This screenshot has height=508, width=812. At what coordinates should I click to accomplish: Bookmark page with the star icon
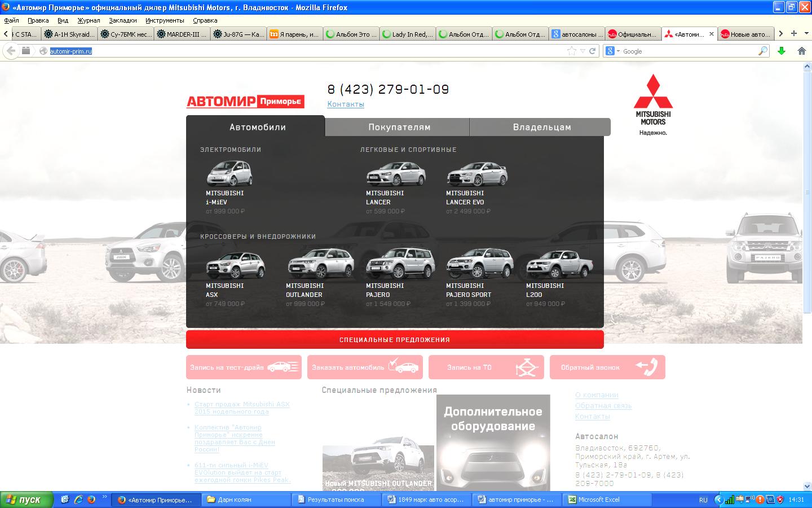[572, 51]
